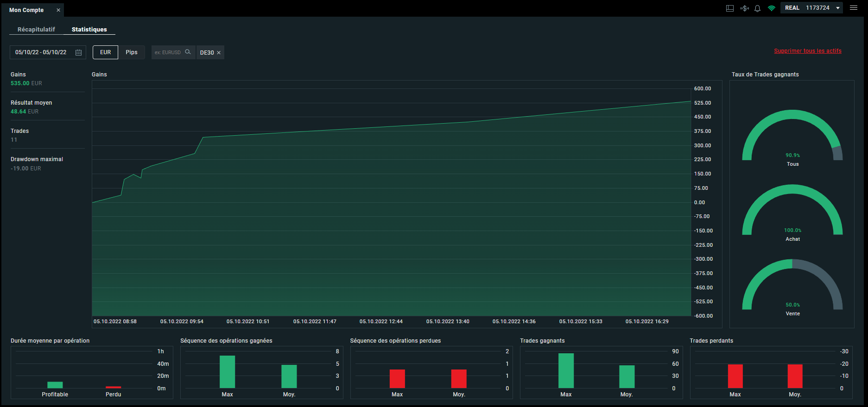Image resolution: width=868 pixels, height=407 pixels.
Task: Open the notifications bell
Action: click(758, 8)
